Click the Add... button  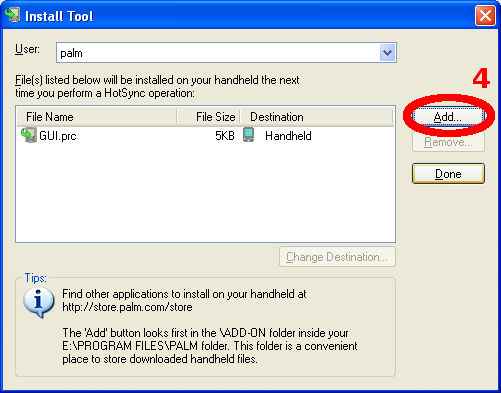[448, 117]
